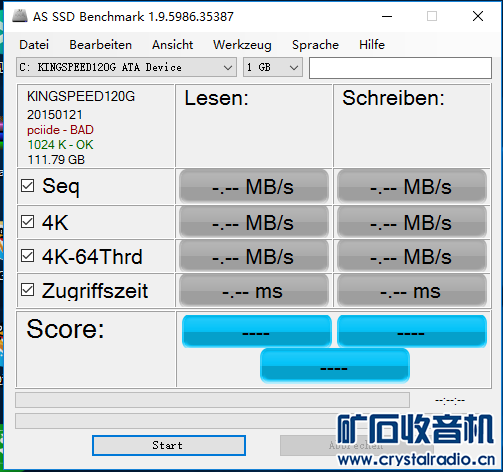The height and width of the screenshot is (472, 503).
Task: Toggle the 4K test checkbox
Action: tap(27, 221)
